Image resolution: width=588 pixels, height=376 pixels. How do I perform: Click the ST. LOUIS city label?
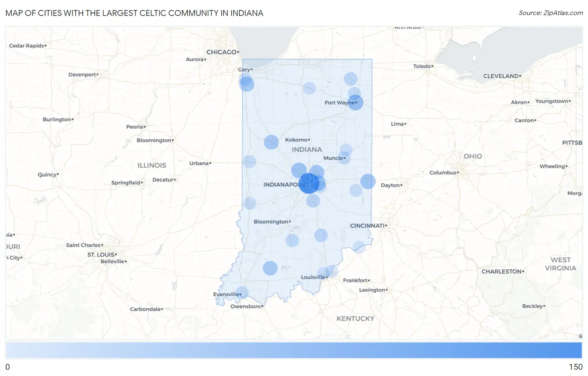pyautogui.click(x=101, y=254)
